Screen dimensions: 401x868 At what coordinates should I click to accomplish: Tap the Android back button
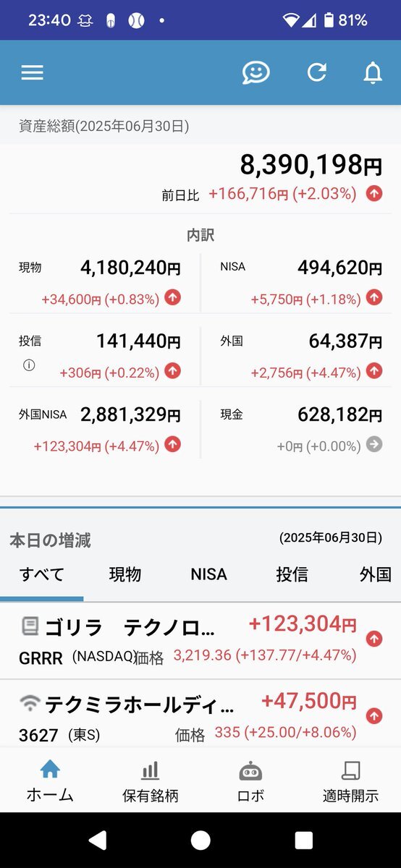coord(97,840)
